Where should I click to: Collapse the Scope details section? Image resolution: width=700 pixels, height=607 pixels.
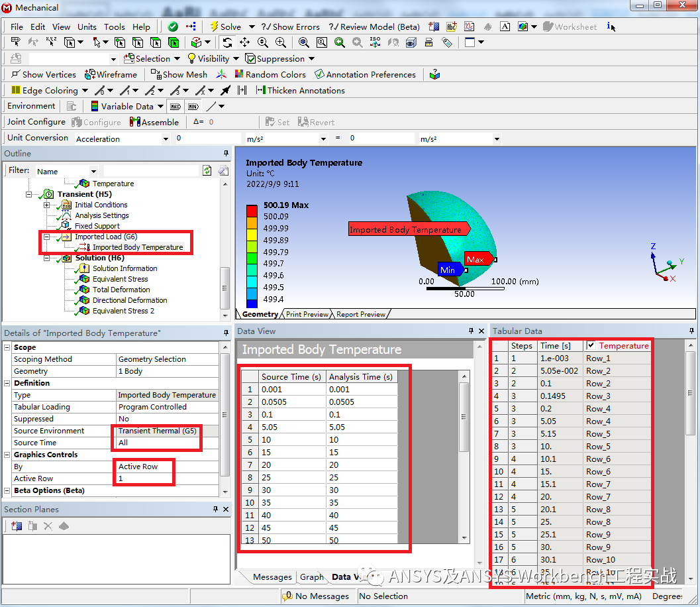pos(7,347)
